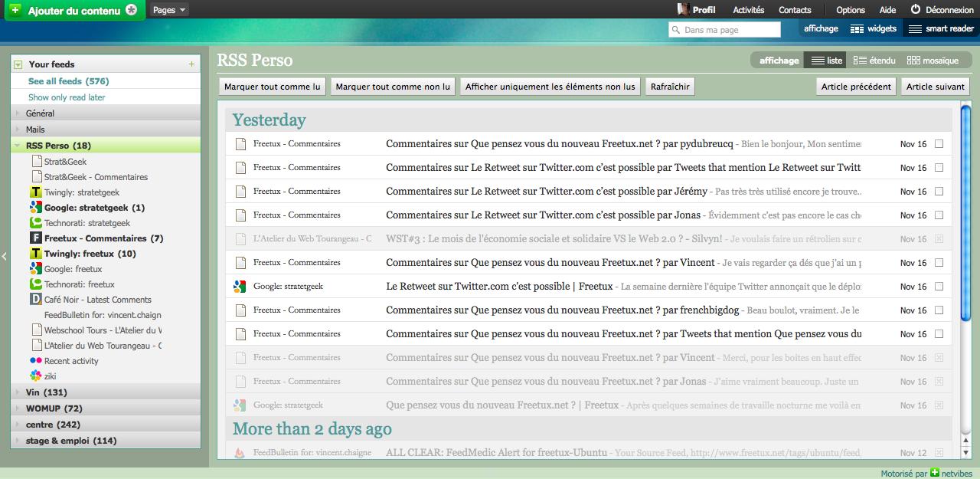Click the document icon on the pydubreucq comment row
This screenshot has height=479, width=980.
pyautogui.click(x=240, y=144)
